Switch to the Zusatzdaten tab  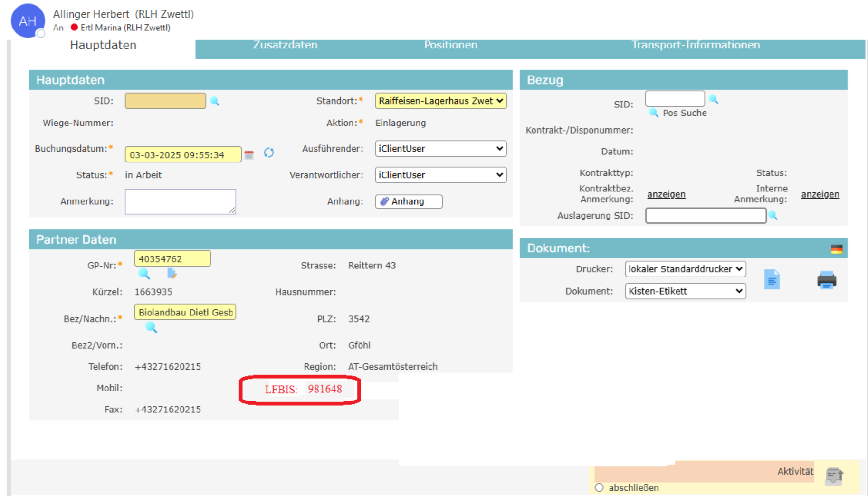point(285,45)
